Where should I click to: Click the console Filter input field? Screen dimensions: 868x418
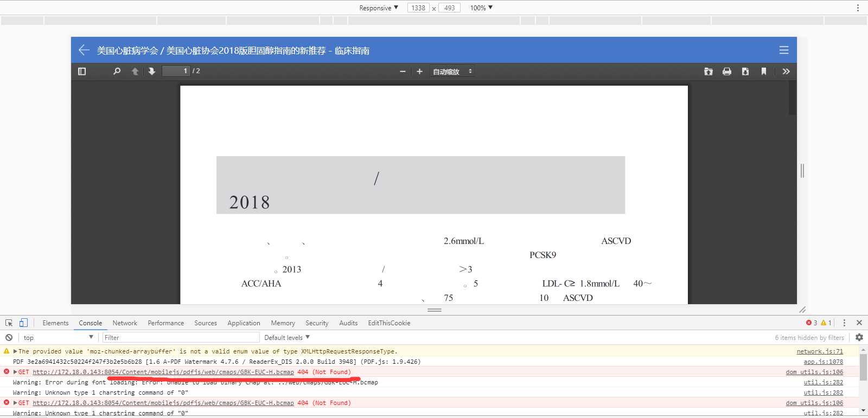coord(181,337)
